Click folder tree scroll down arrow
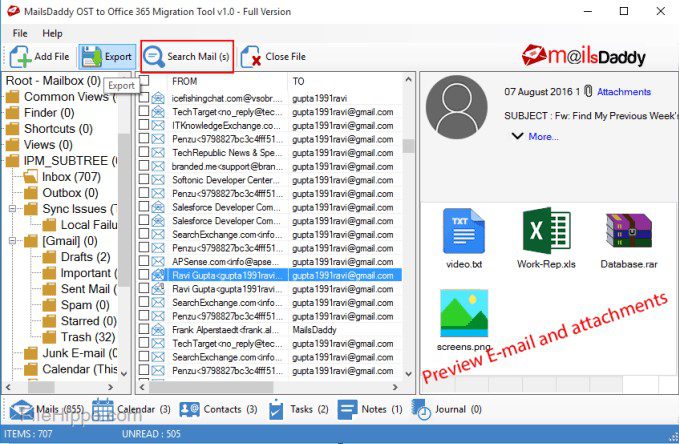The width and height of the screenshot is (679, 444). point(124,373)
